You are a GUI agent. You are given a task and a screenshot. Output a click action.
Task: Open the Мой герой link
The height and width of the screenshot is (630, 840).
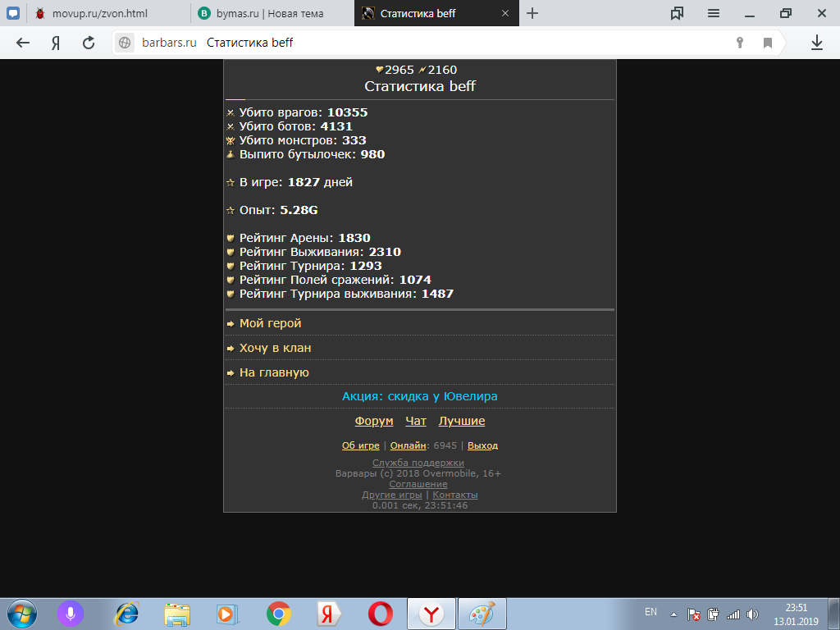(x=270, y=323)
